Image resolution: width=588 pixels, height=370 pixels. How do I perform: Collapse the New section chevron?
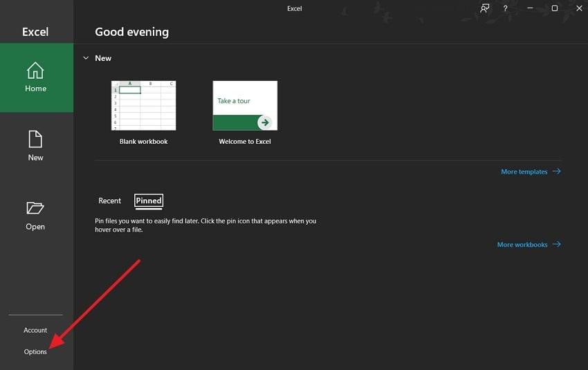coord(86,58)
